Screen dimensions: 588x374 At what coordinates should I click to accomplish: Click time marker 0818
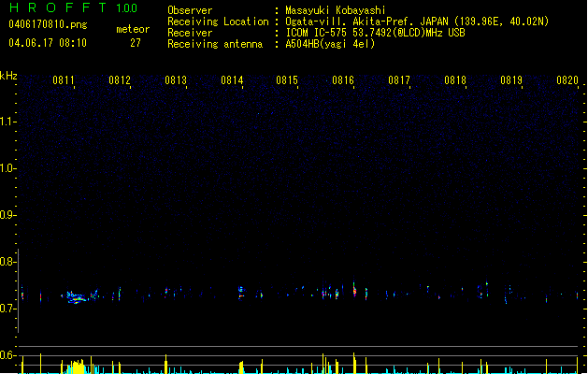coord(455,80)
